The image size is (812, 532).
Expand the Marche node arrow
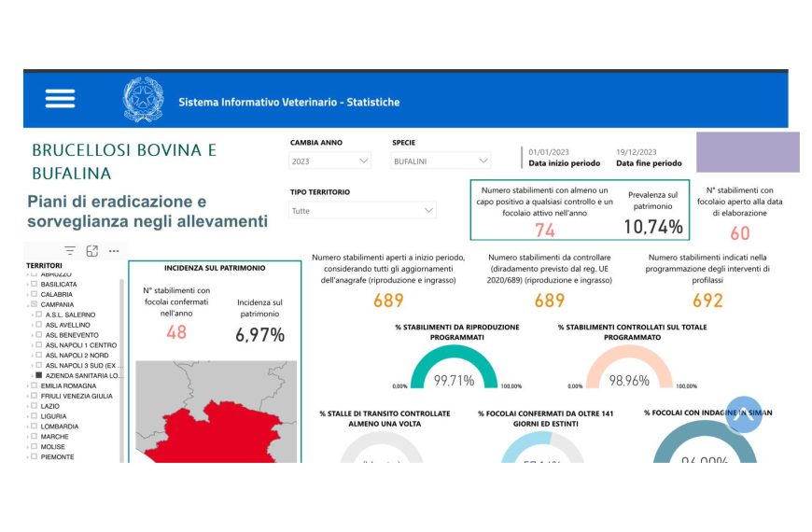coord(28,437)
